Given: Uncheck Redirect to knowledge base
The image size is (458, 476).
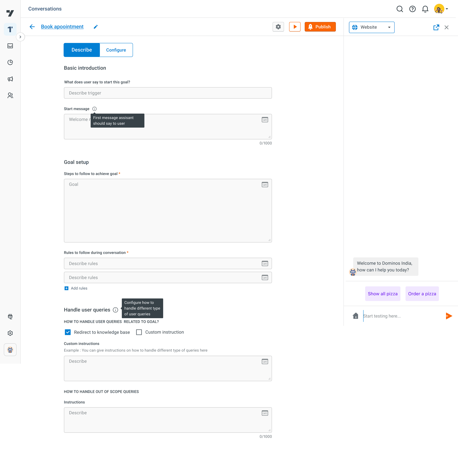Looking at the screenshot, I should coord(68,332).
